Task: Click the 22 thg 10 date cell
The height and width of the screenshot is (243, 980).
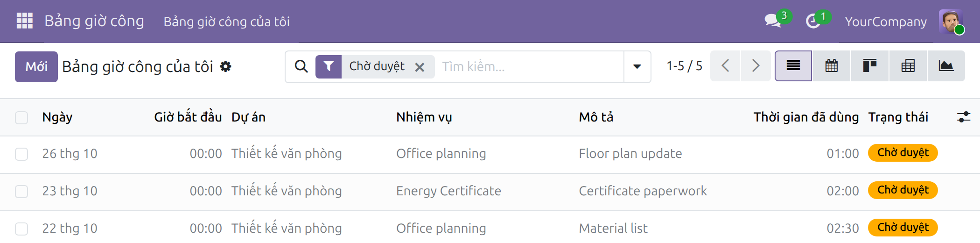Action: 70,229
